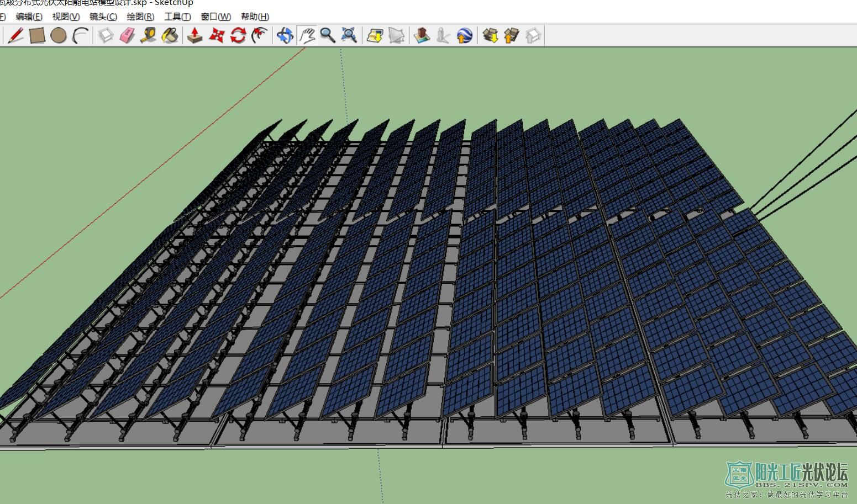The image size is (857, 504).
Task: Click the Toggle Terrain icon
Action: [396, 36]
